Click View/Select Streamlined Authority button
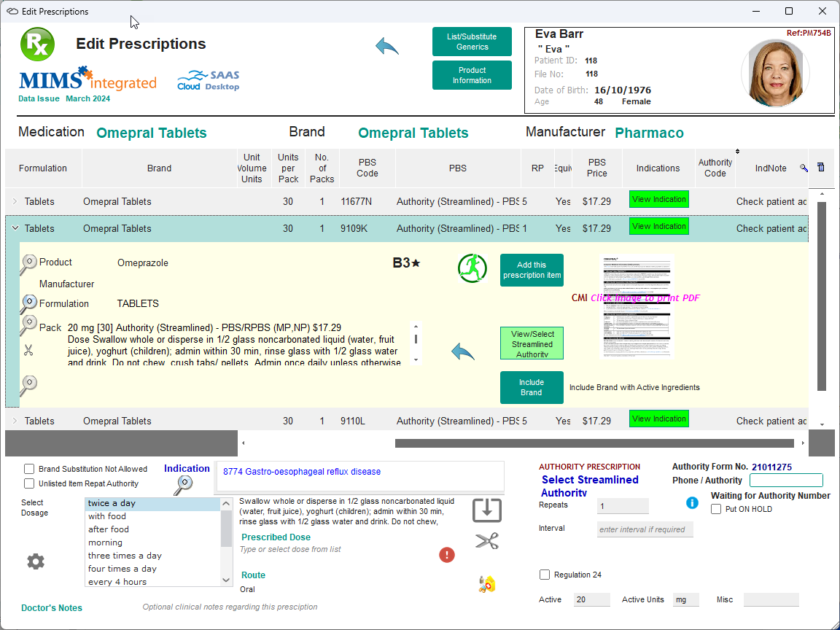The image size is (840, 630). (x=532, y=343)
